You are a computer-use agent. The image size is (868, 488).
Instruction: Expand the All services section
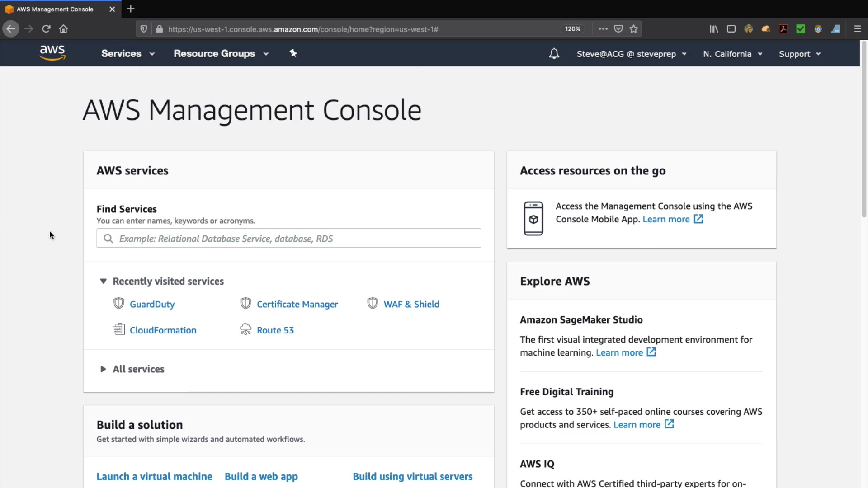103,369
